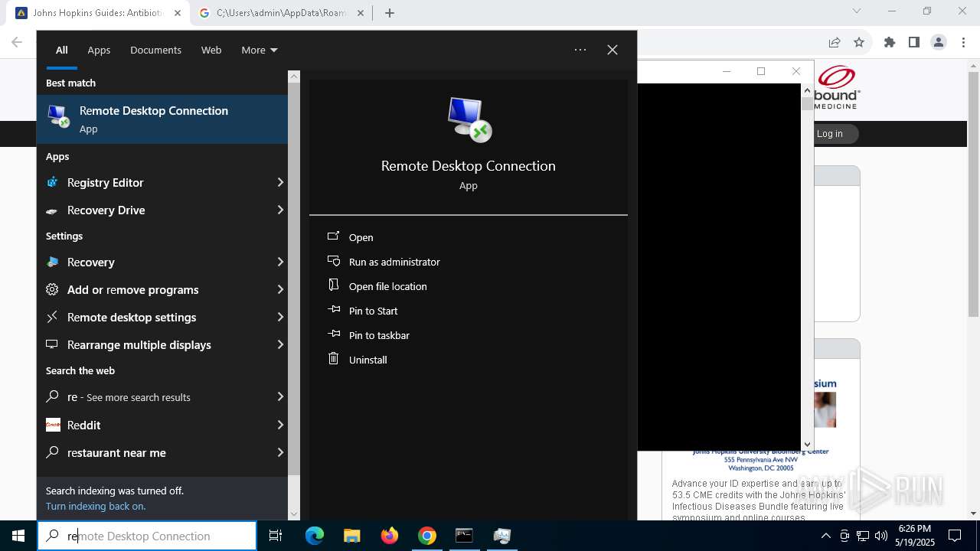Open the Command Prompt taskbar icon
Screen dimensions: 980x551
(x=464, y=536)
